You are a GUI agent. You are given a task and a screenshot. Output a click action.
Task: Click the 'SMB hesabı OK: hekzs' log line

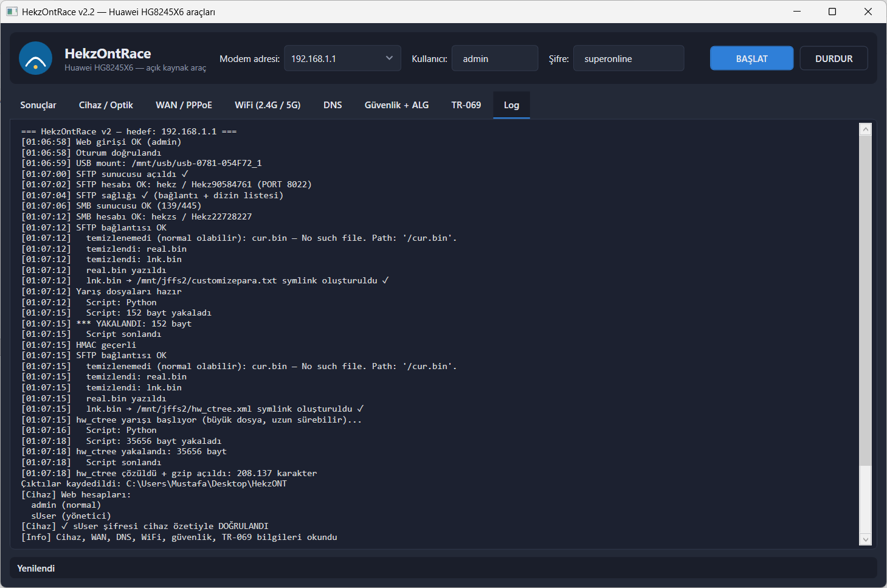point(136,216)
